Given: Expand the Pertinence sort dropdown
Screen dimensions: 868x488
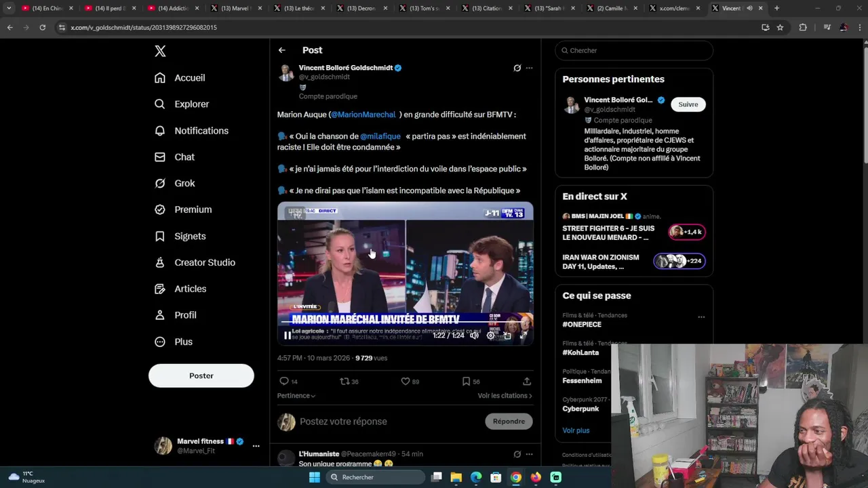Looking at the screenshot, I should coord(296,395).
